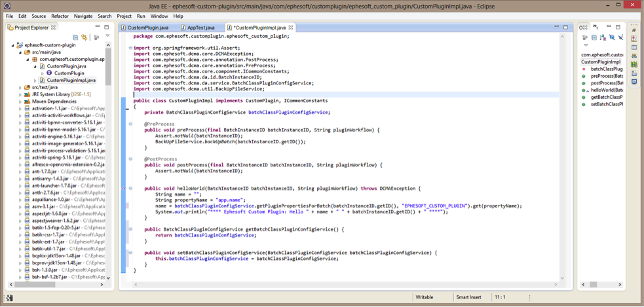Viewport: 644px width, 307px height.
Task: Open the window-shaped fast-view icon on right bar
Action: (634, 47)
